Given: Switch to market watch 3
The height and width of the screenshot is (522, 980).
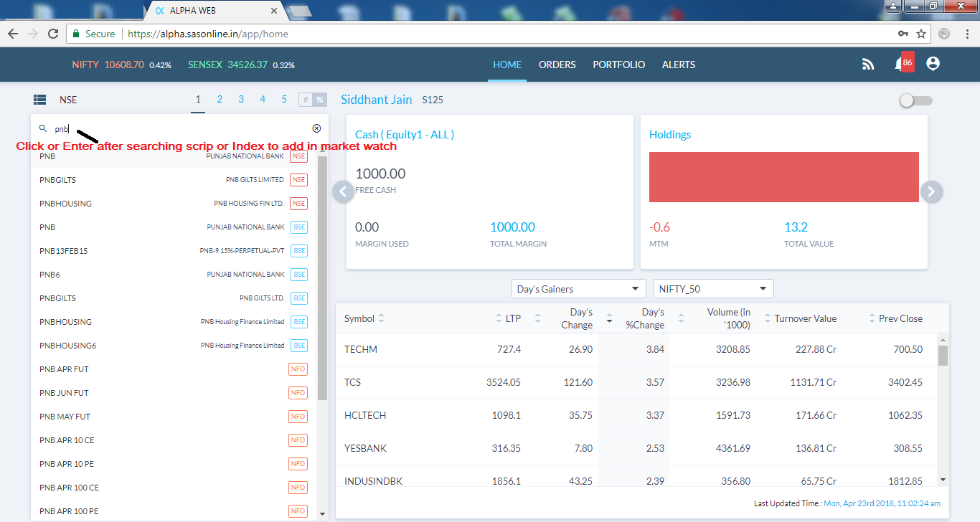Looking at the screenshot, I should tap(241, 100).
